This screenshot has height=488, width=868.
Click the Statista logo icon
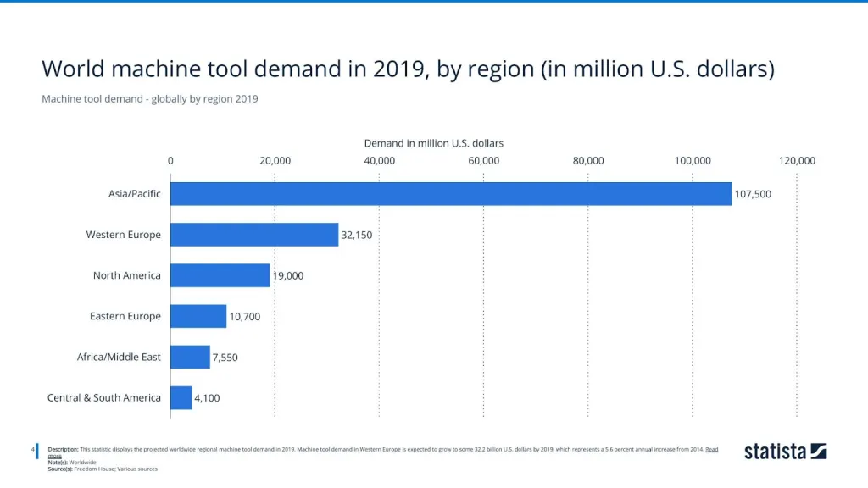coord(818,451)
